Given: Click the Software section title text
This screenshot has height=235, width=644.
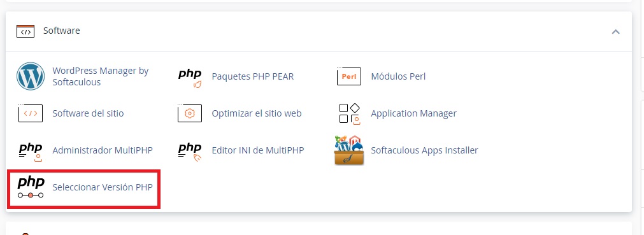Looking at the screenshot, I should pyautogui.click(x=62, y=31).
